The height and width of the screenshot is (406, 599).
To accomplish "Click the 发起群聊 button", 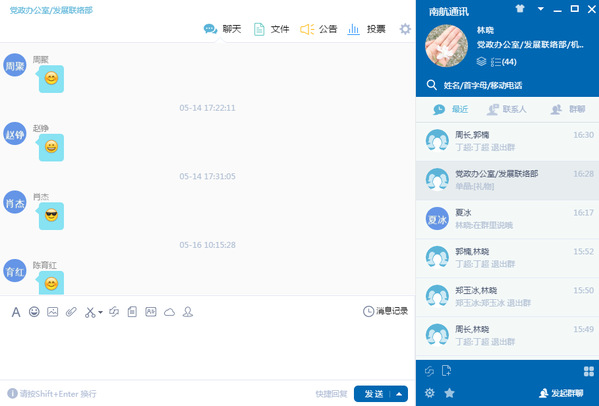I will pyautogui.click(x=561, y=393).
